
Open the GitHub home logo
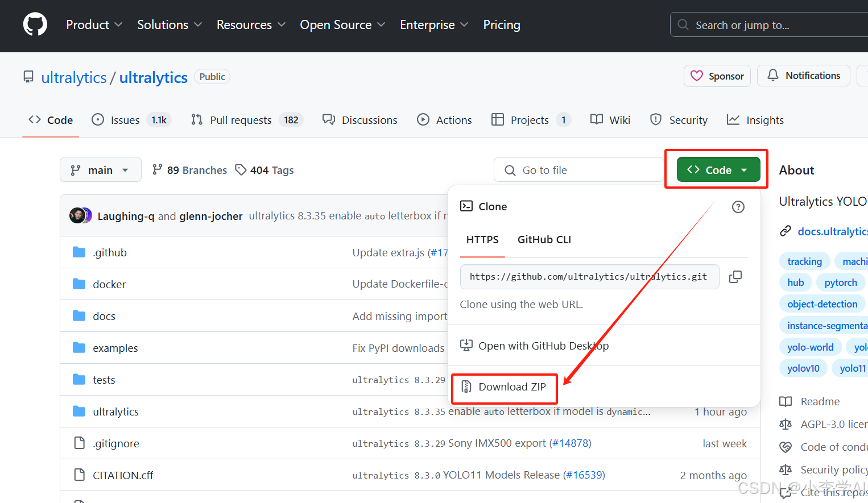(x=35, y=25)
